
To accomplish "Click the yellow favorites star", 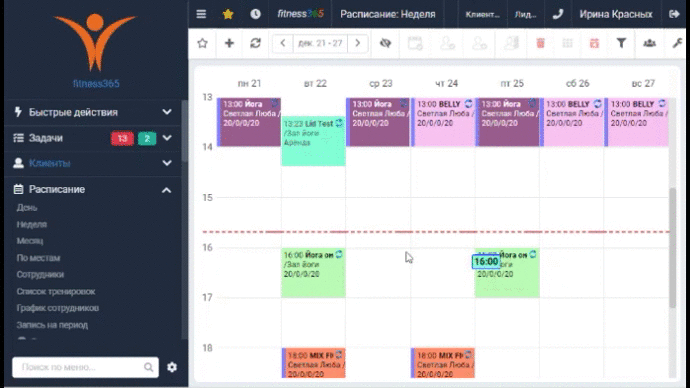I will (228, 14).
